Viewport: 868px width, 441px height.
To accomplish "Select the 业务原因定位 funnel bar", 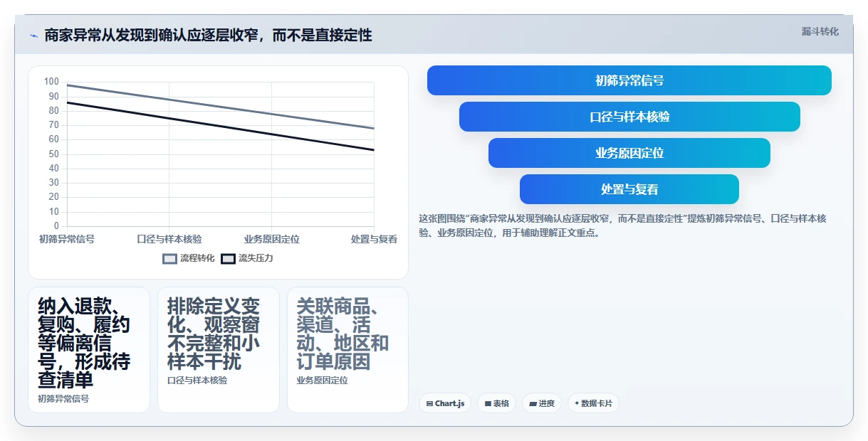I will [629, 153].
